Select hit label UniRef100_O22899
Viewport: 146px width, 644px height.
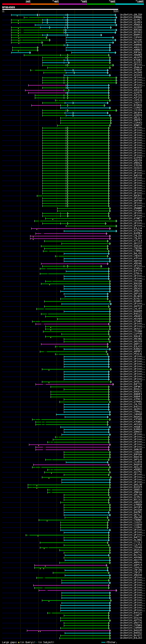pyautogui.click(x=131, y=27)
